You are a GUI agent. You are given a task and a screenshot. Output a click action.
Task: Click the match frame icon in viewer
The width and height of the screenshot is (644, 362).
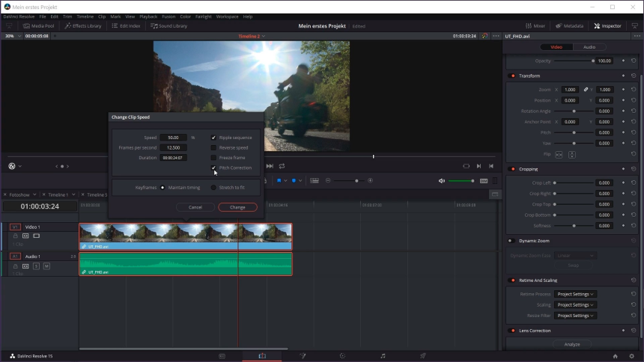click(x=467, y=166)
